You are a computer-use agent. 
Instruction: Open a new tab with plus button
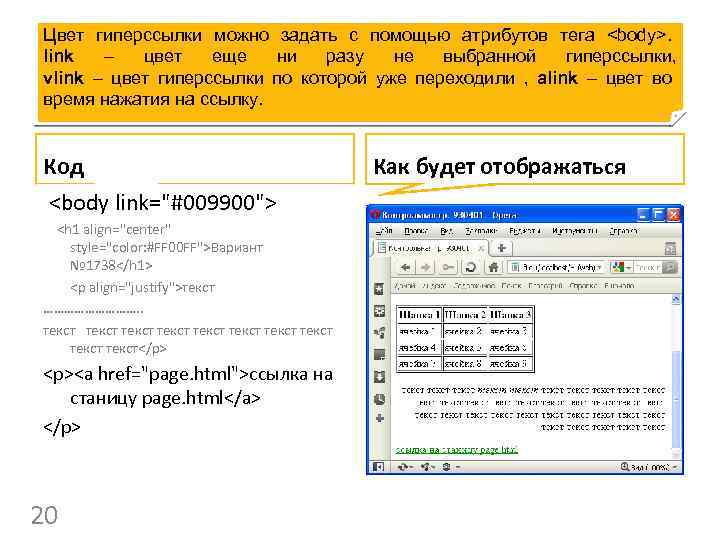pos(501,248)
